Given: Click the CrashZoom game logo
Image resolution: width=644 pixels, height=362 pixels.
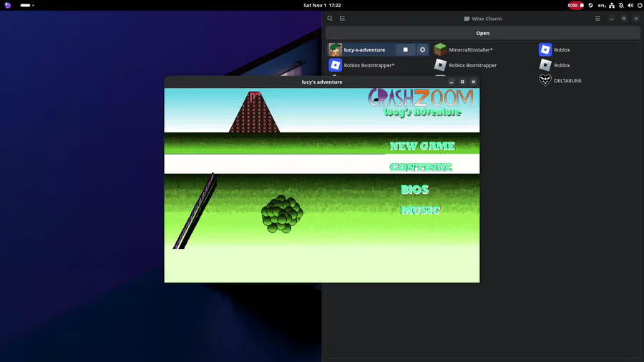Looking at the screenshot, I should [x=421, y=103].
